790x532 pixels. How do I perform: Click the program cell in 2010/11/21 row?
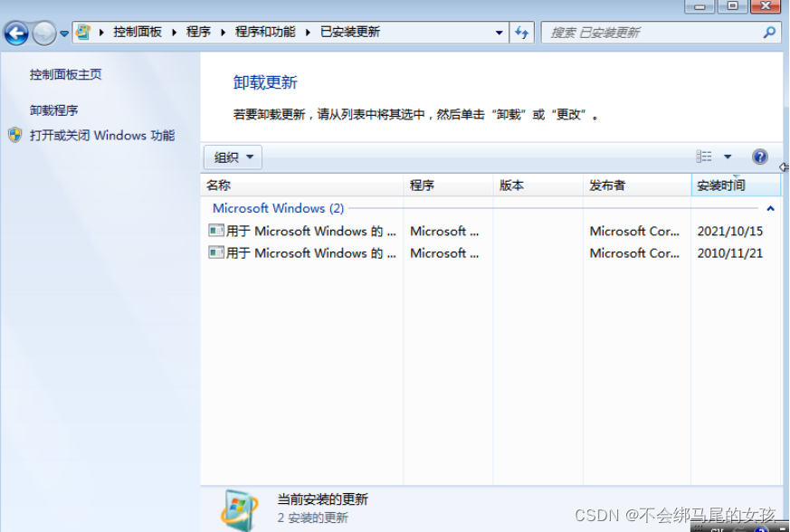pyautogui.click(x=444, y=253)
